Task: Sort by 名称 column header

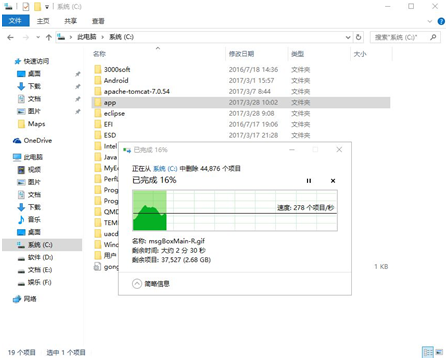Action: (99, 54)
